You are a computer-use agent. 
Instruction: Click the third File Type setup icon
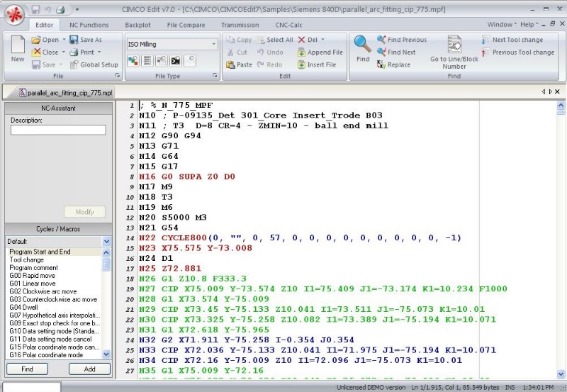[162, 61]
